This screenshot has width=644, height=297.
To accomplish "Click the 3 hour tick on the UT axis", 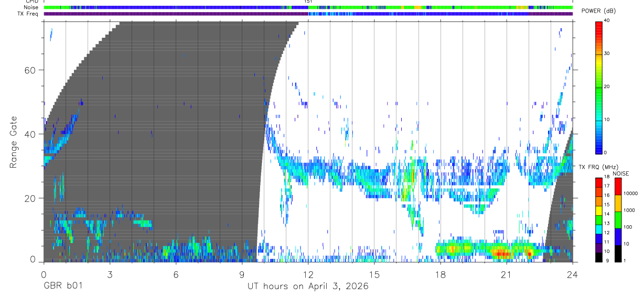I will coord(110,274).
